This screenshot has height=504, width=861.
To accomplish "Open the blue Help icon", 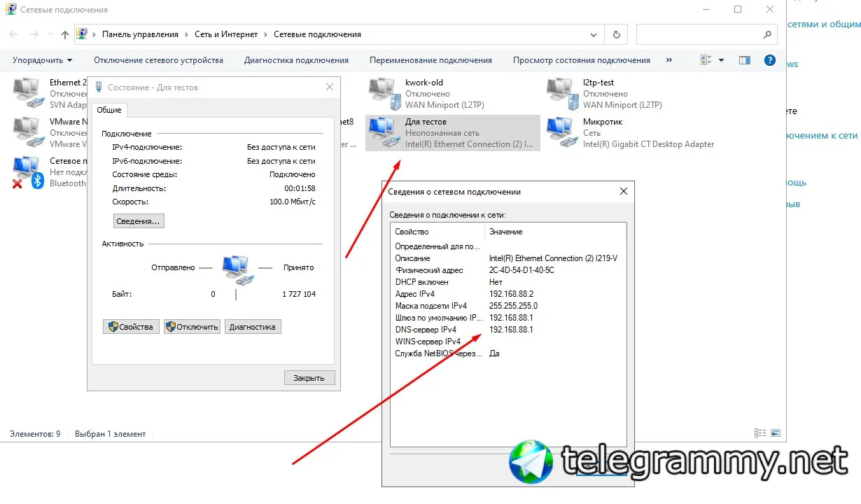I will 770,60.
